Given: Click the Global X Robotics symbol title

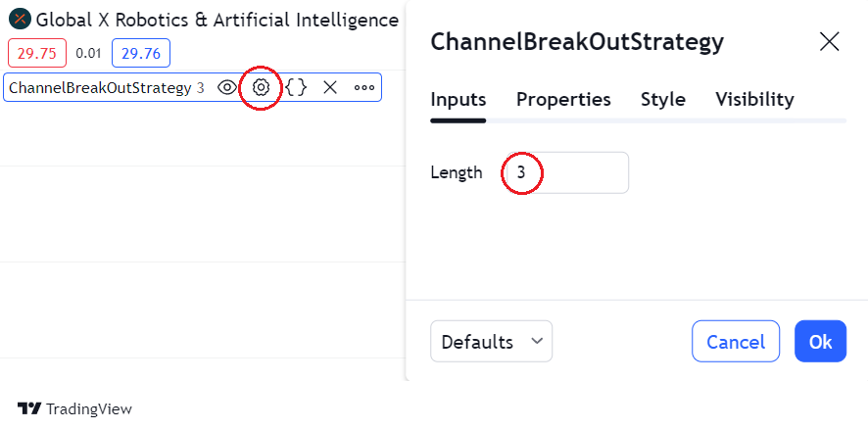Looking at the screenshot, I should point(217,20).
